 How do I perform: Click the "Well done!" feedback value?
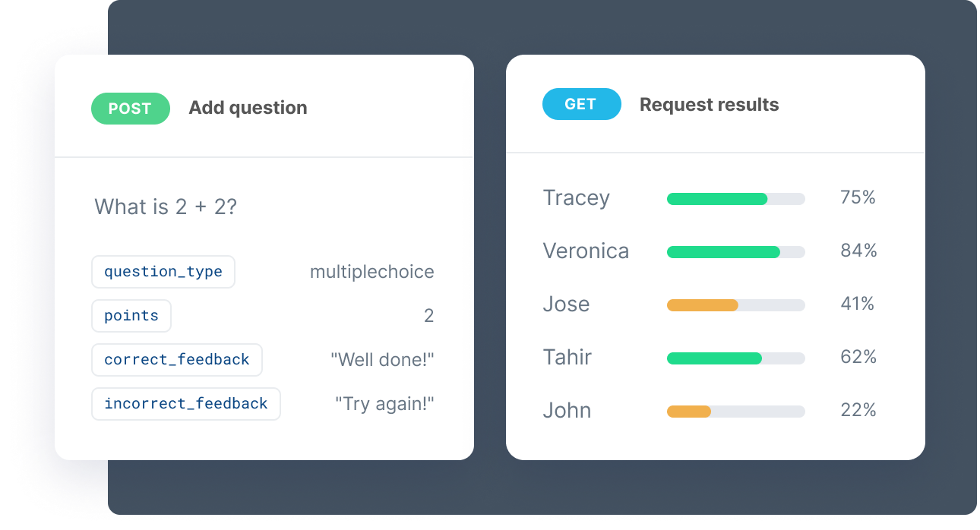coord(382,360)
